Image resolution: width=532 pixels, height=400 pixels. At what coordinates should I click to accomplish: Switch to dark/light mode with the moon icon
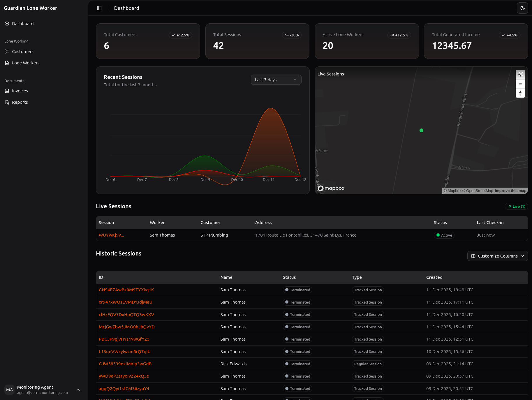522,8
